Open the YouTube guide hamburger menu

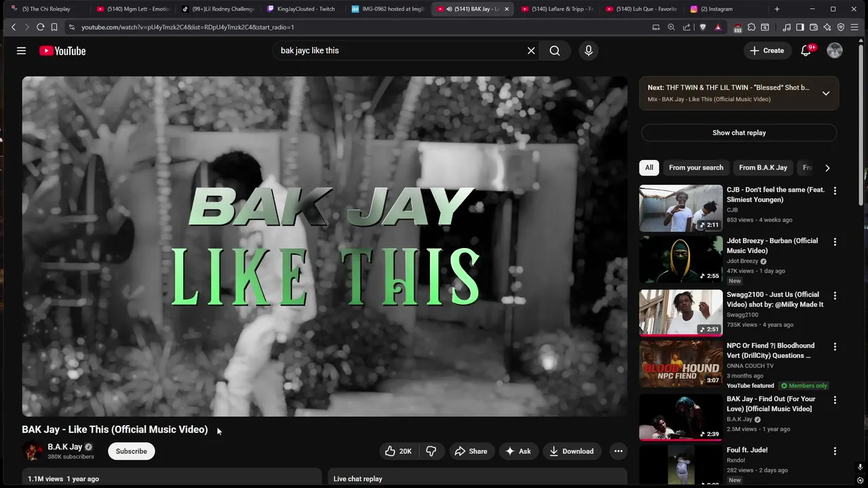[x=21, y=51]
